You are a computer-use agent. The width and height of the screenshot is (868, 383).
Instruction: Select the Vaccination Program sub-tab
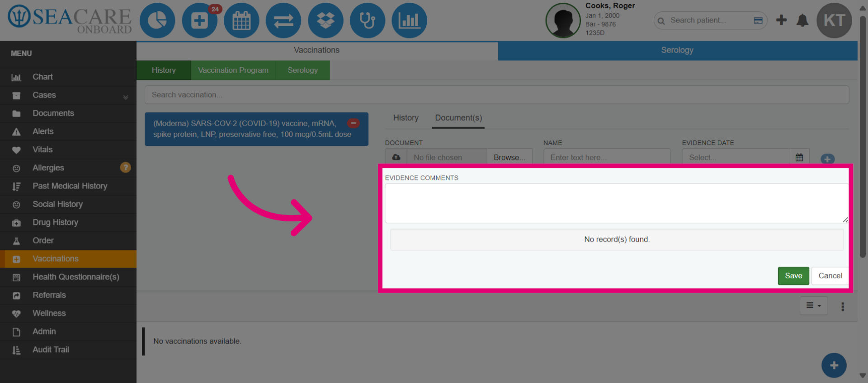tap(233, 70)
